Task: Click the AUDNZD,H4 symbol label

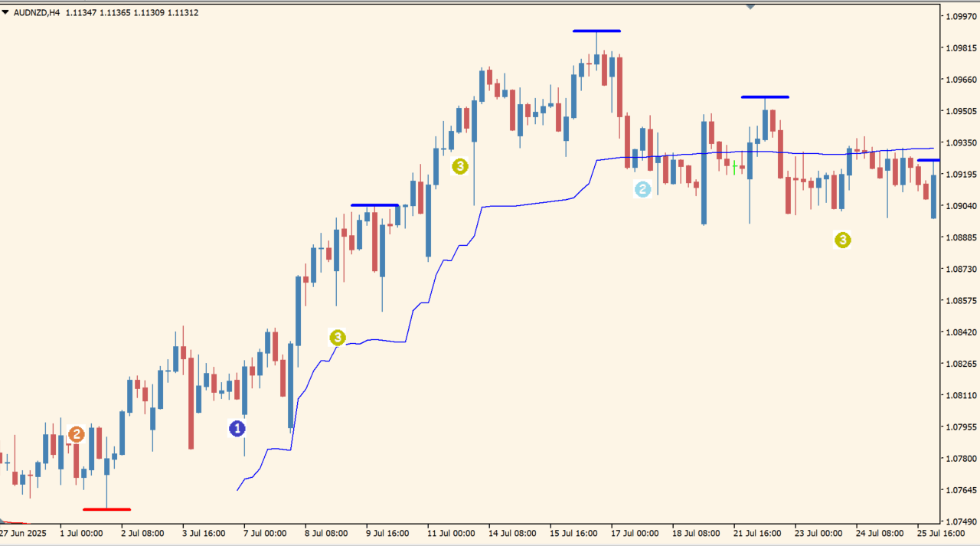Action: click(x=37, y=12)
